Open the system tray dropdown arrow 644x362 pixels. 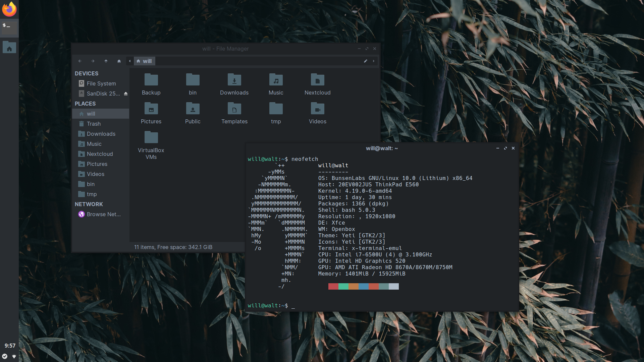click(x=14, y=356)
